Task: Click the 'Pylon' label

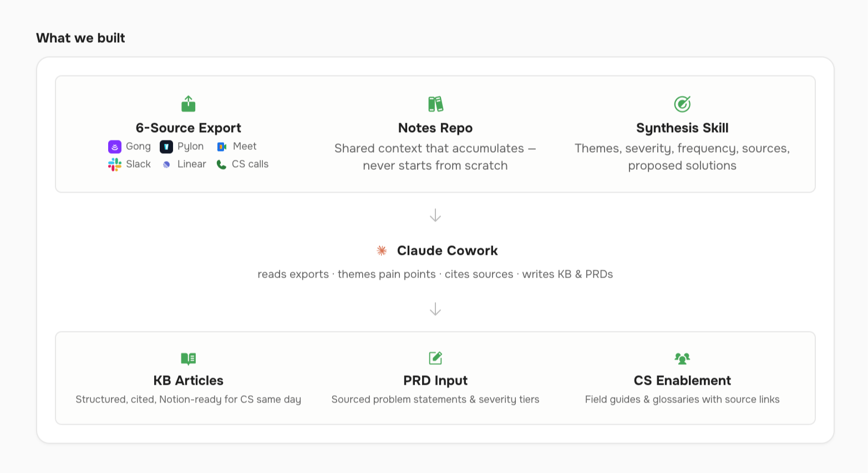Action: [x=191, y=147]
